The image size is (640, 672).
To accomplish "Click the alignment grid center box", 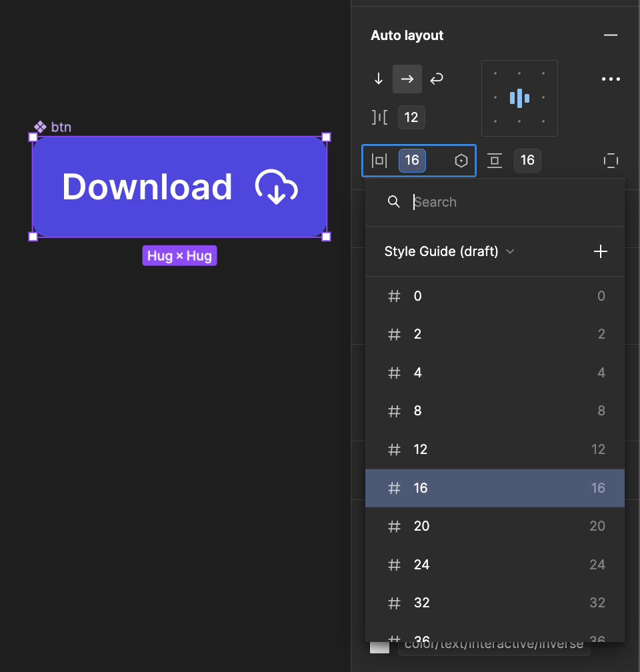I will pyautogui.click(x=519, y=98).
